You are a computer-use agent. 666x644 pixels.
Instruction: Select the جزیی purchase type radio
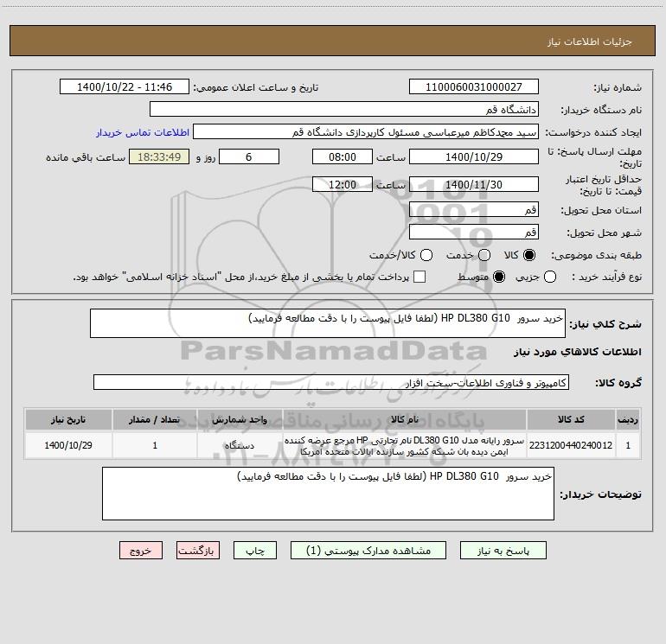pos(549,277)
